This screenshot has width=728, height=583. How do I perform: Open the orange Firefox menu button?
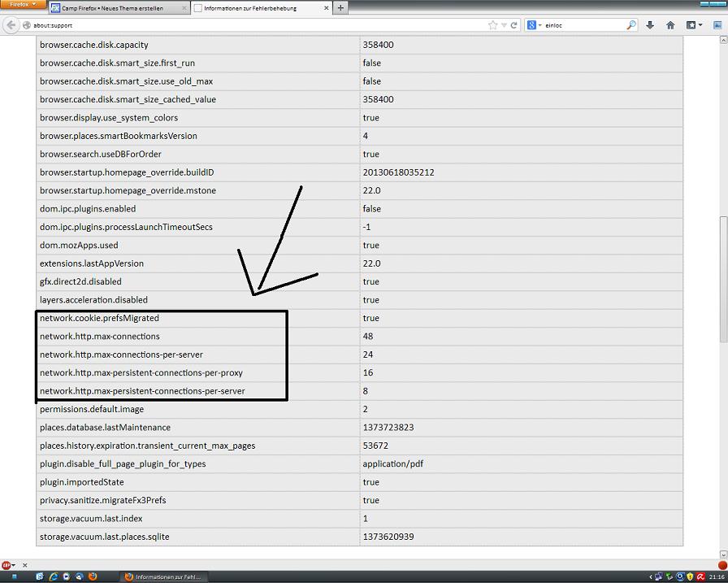pyautogui.click(x=22, y=5)
